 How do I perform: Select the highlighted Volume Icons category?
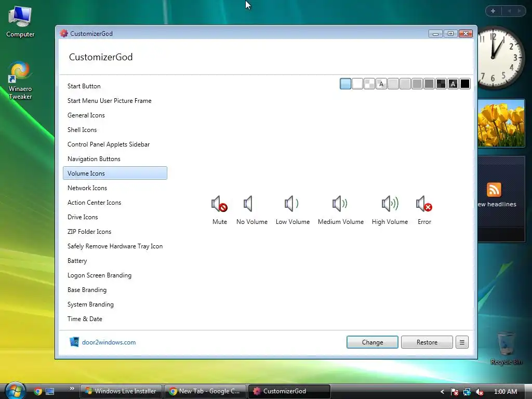click(115, 173)
